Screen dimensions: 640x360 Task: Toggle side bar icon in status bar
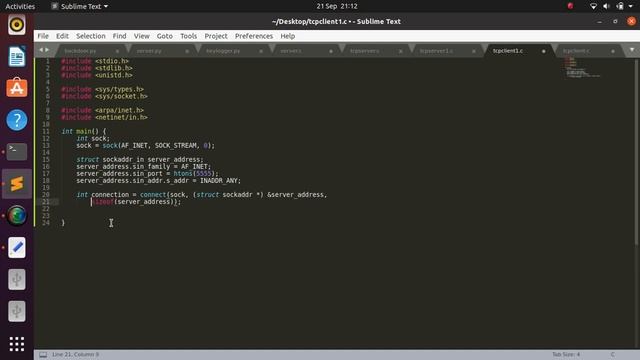43,355
